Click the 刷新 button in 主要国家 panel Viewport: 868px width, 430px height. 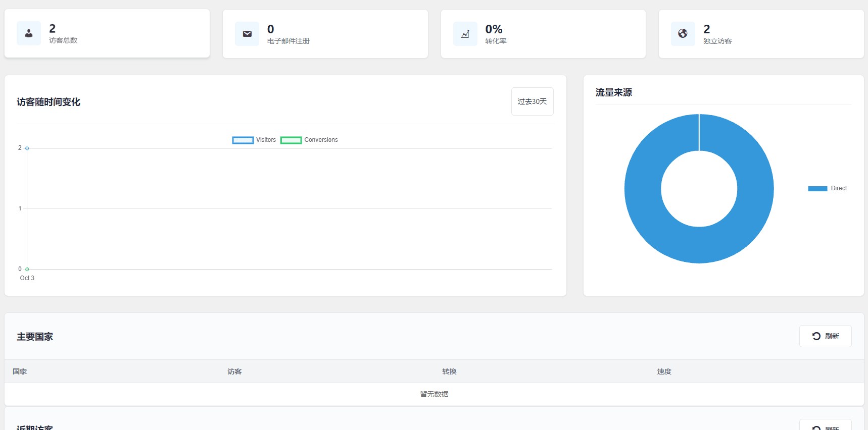coord(826,336)
